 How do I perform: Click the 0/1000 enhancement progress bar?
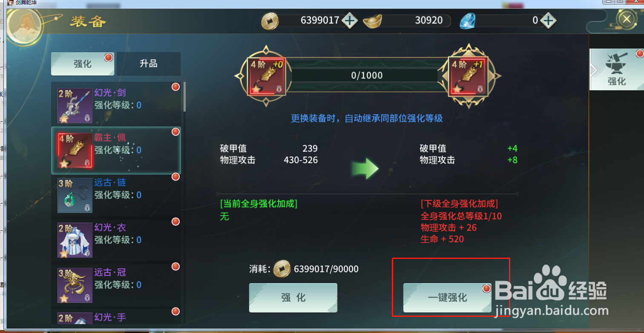click(367, 75)
